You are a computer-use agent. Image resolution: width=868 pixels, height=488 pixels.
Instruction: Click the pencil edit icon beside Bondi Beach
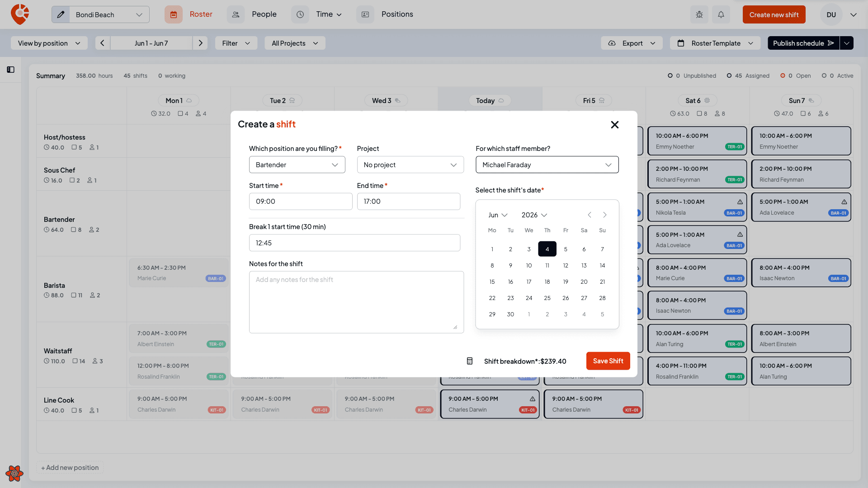coord(61,14)
